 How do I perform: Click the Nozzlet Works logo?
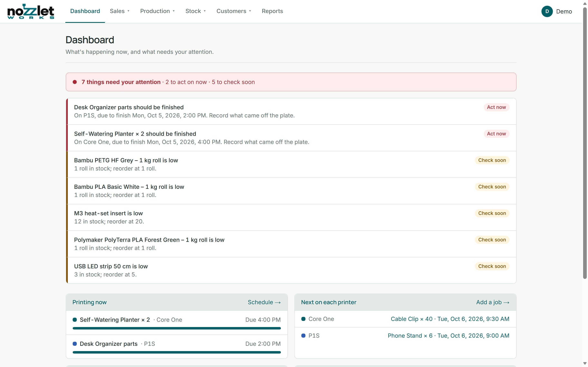pos(31,11)
